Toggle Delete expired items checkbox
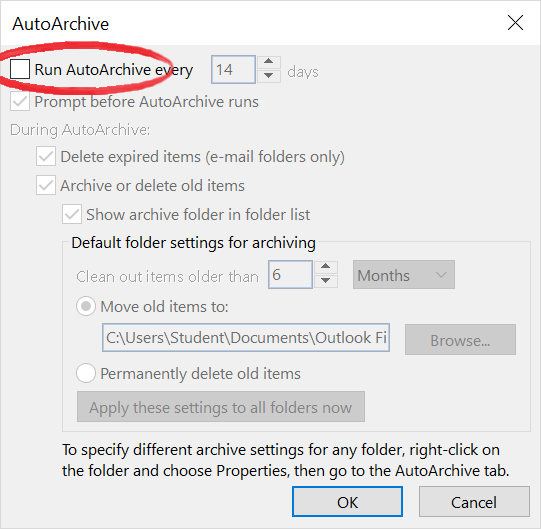This screenshot has width=541, height=529. 46,156
